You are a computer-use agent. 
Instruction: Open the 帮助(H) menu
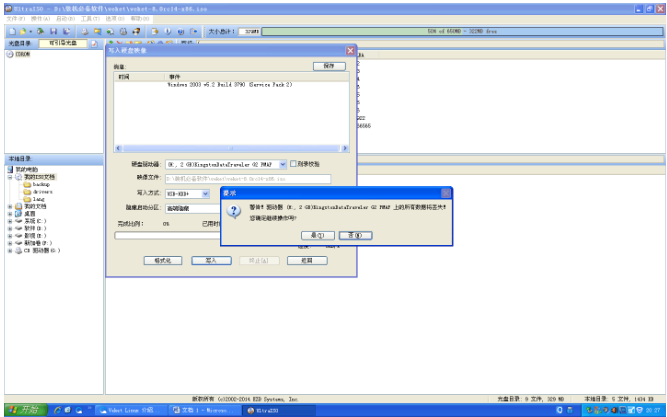[x=140, y=19]
